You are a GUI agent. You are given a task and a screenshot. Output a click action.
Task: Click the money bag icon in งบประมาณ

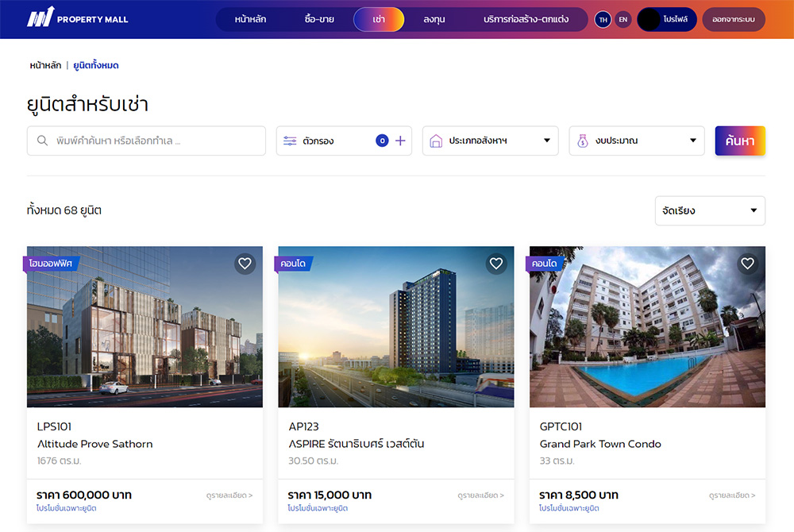click(x=582, y=141)
